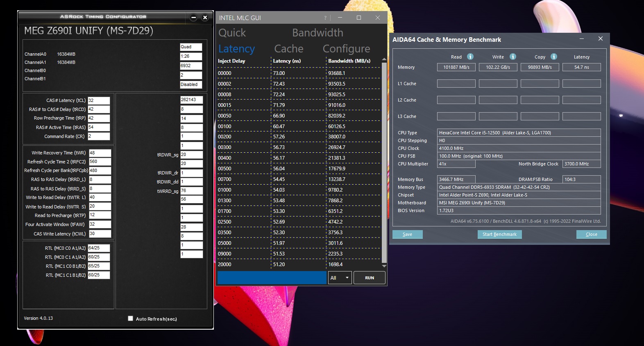Screen dimensions: 644x346
Task: Click the info icon next to Read in AIDA64
Action: pos(470,57)
